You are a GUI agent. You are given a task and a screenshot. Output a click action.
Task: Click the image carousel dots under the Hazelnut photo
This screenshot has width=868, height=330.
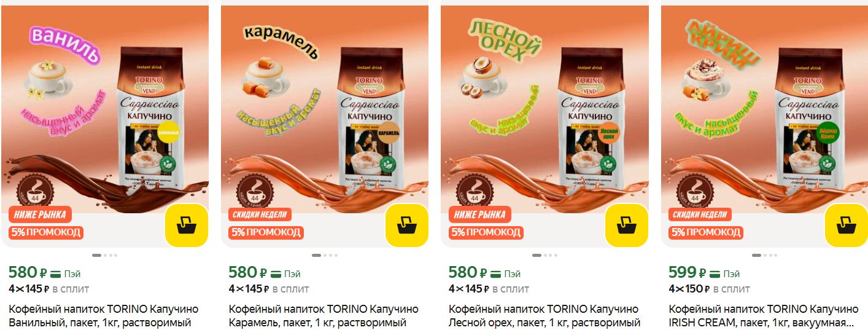pyautogui.click(x=544, y=255)
